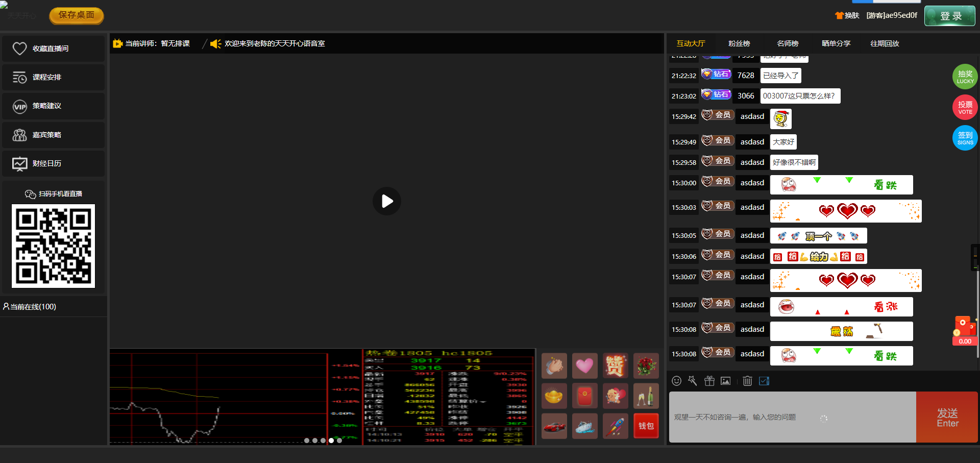
Task: Click the 签到 SIGNS check-in button
Action: pos(965,138)
